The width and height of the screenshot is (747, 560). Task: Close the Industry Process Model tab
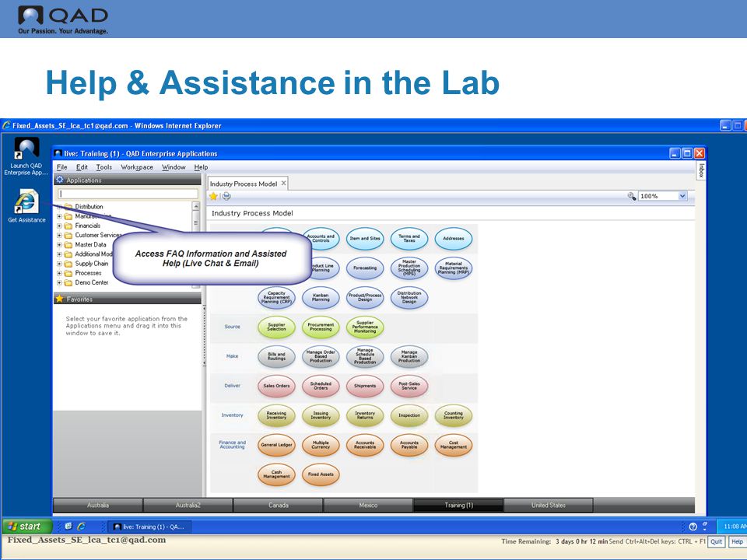283,184
